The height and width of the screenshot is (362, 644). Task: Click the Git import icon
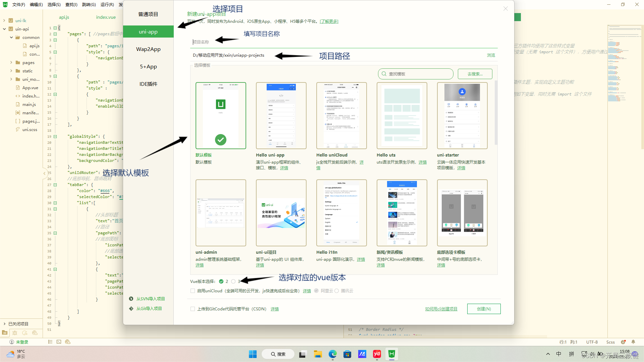(131, 308)
